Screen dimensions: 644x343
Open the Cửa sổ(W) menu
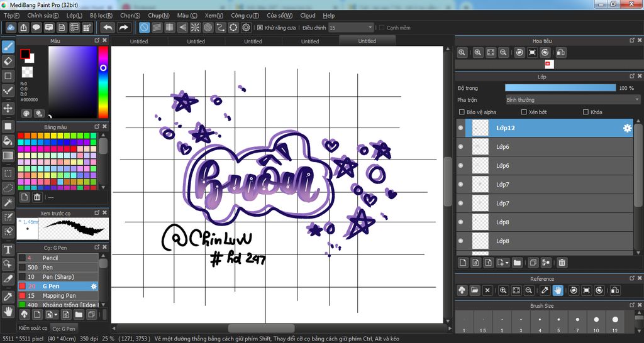[x=280, y=16]
